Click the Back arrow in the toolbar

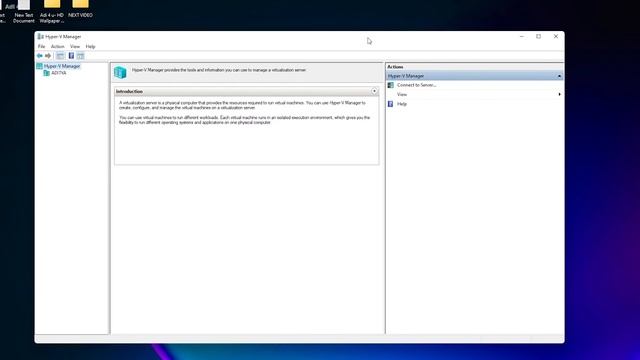(40, 56)
